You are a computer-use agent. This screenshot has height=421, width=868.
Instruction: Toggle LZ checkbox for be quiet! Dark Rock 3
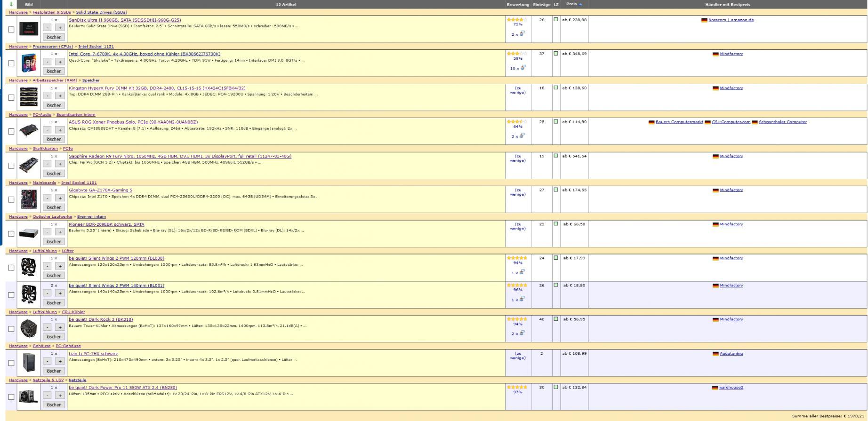tap(556, 319)
